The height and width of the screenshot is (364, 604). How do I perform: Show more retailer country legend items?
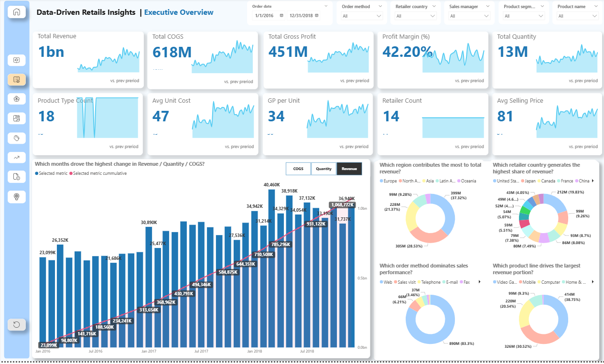coord(593,181)
